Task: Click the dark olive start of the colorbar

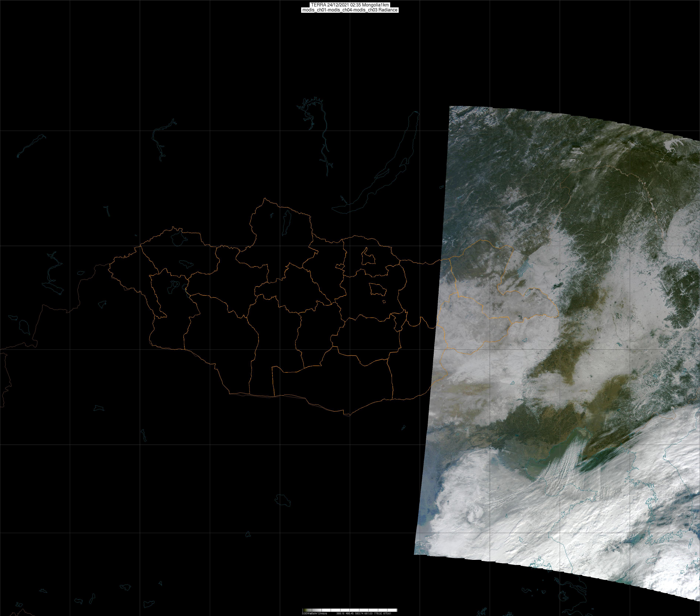Action: point(304,610)
